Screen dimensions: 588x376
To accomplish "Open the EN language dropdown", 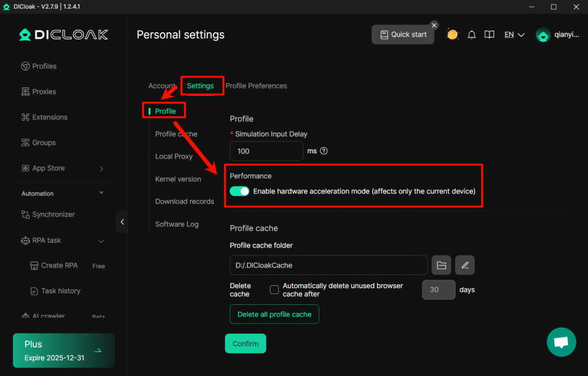I will [514, 35].
